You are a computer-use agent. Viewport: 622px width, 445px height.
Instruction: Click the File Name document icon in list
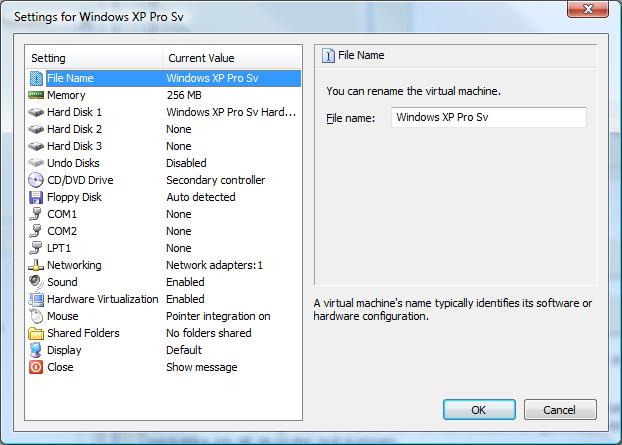click(36, 79)
